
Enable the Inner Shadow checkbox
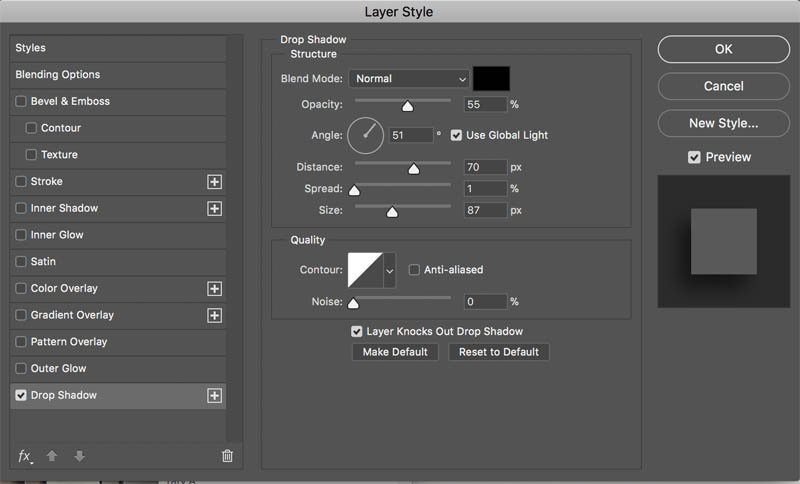(x=21, y=208)
